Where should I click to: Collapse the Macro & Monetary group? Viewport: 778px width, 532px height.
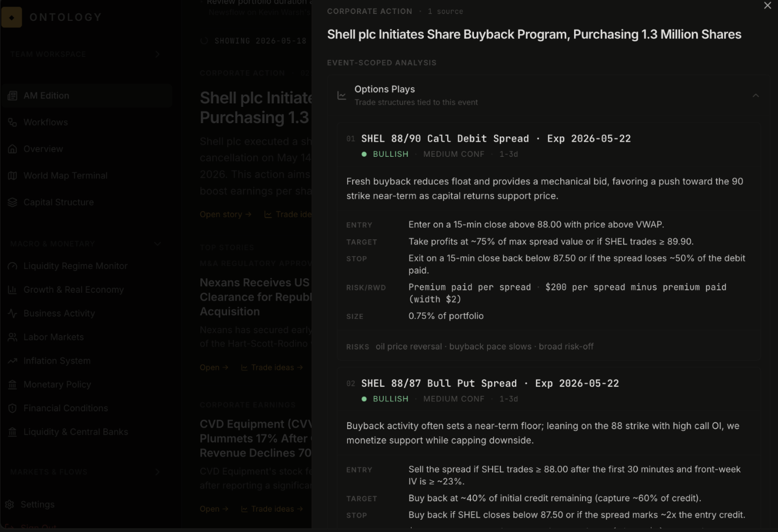coord(157,243)
